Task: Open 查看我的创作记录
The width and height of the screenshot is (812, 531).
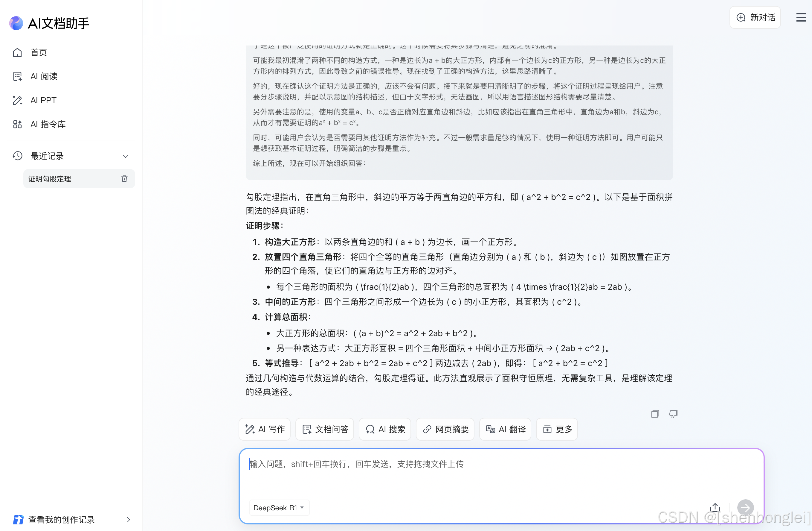Action: pos(61,519)
